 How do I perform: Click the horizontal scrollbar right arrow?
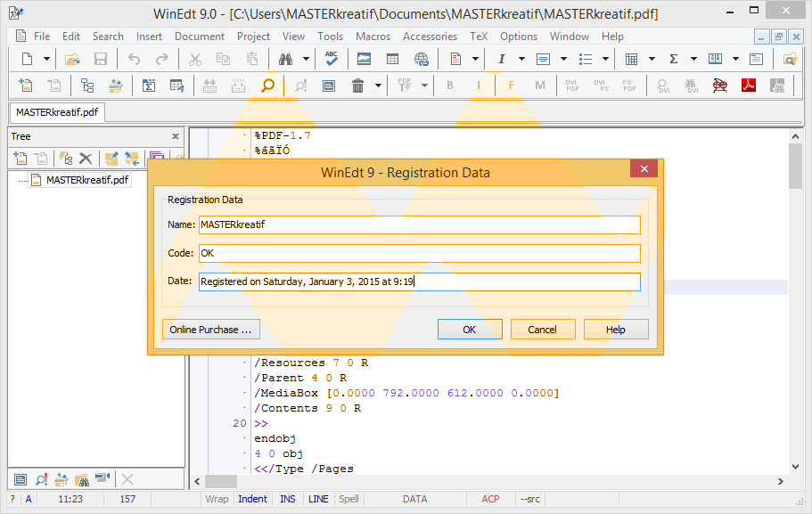tap(781, 481)
